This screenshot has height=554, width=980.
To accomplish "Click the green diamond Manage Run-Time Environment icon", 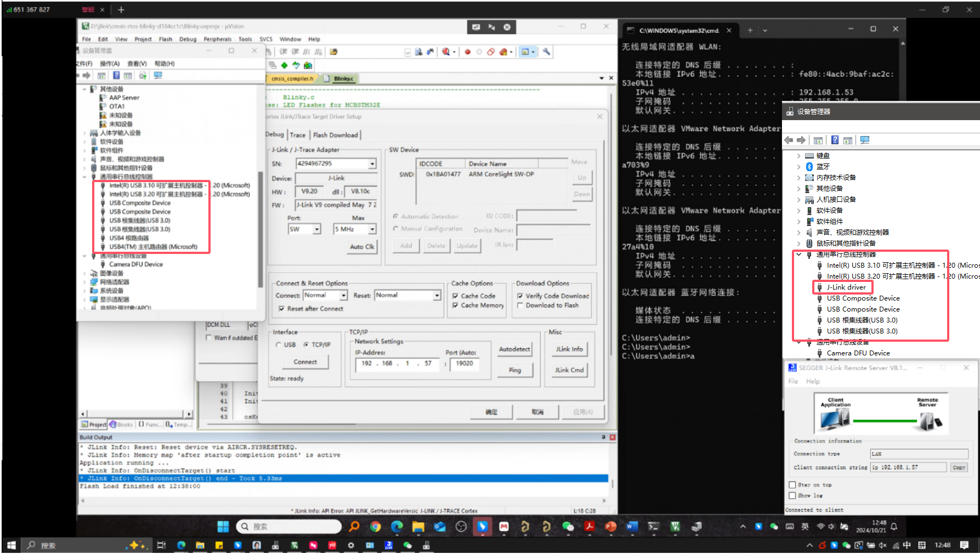I will [284, 65].
